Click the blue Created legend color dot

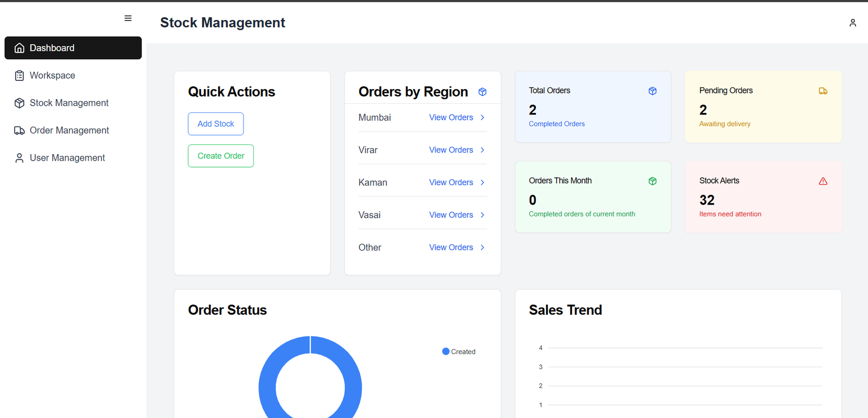click(446, 351)
